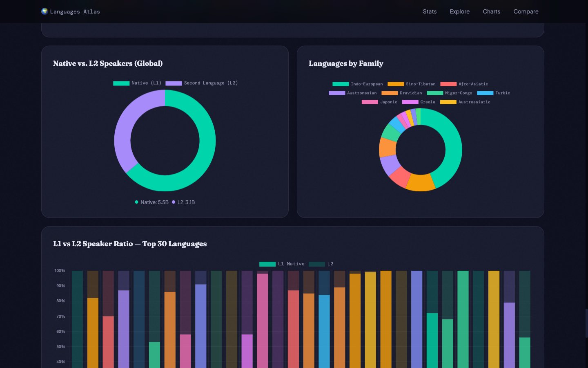Toggle the Afro-Asiatic legend item
588x368 pixels.
[x=464, y=84]
